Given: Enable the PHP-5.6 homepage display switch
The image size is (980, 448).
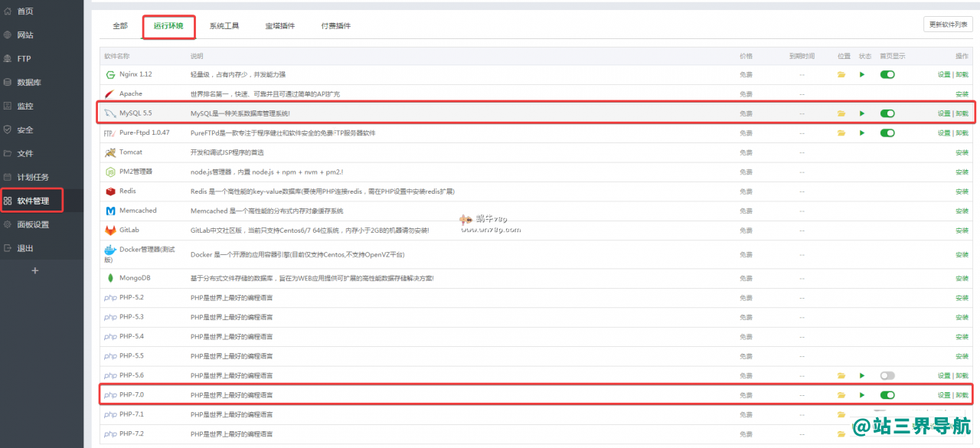Looking at the screenshot, I should tap(887, 376).
